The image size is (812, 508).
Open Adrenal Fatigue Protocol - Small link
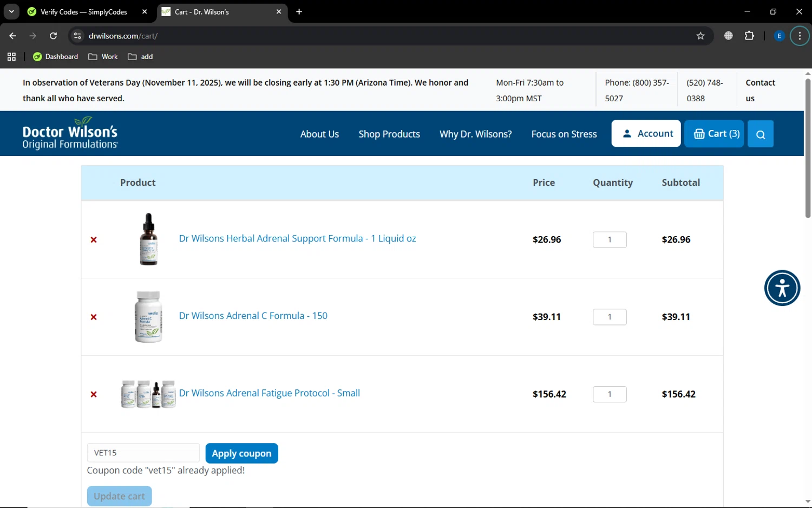pyautogui.click(x=269, y=393)
